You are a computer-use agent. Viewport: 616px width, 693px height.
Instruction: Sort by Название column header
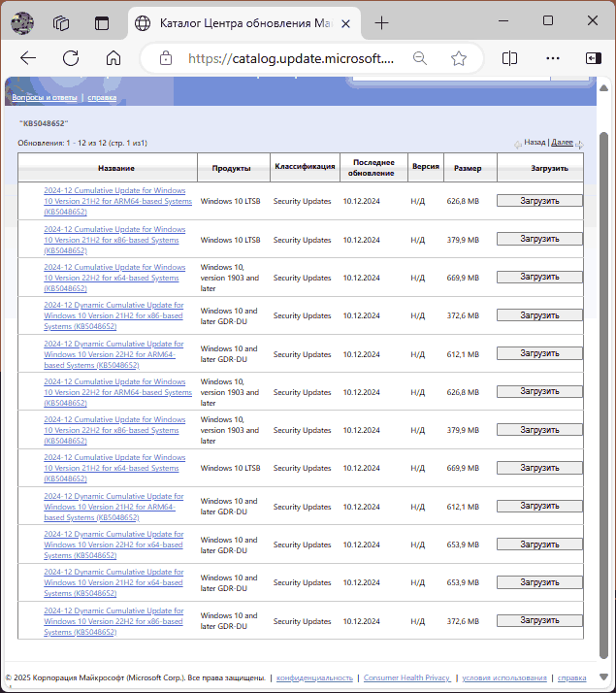click(x=116, y=168)
